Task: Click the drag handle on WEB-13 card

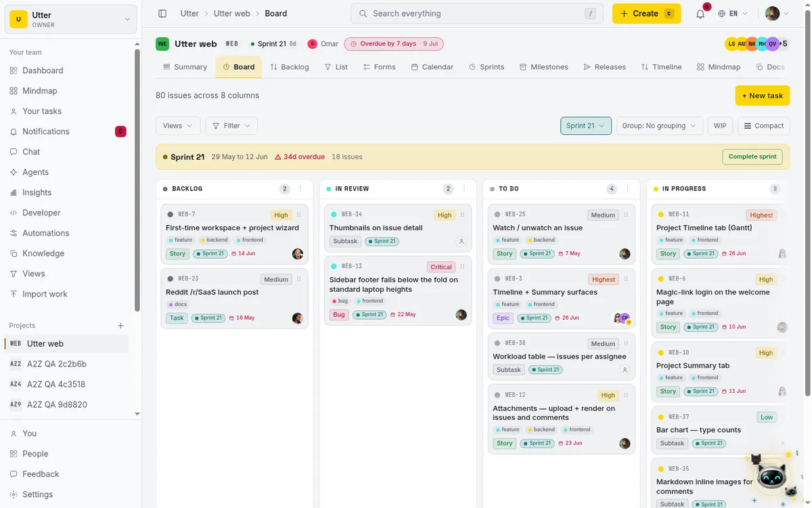Action: click(462, 267)
